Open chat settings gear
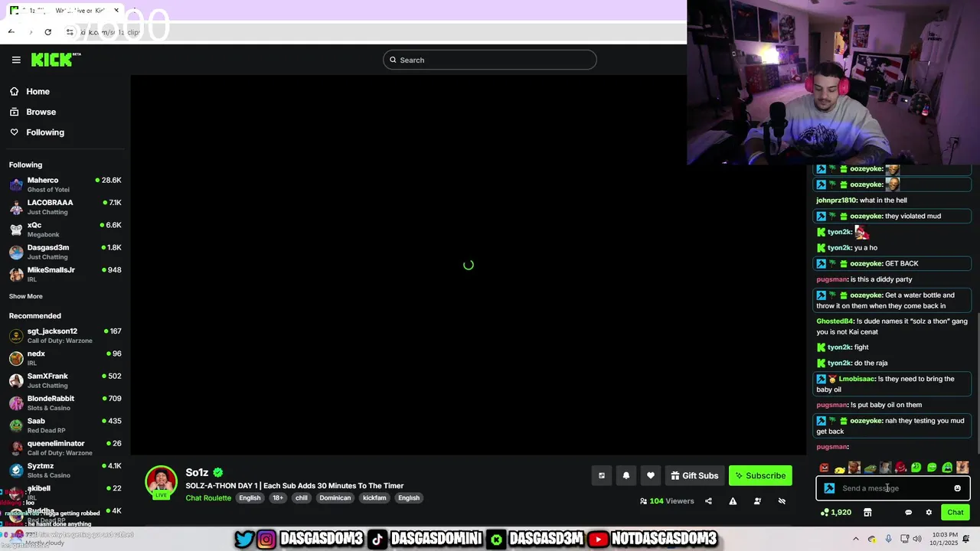The image size is (980, 551). point(929,513)
